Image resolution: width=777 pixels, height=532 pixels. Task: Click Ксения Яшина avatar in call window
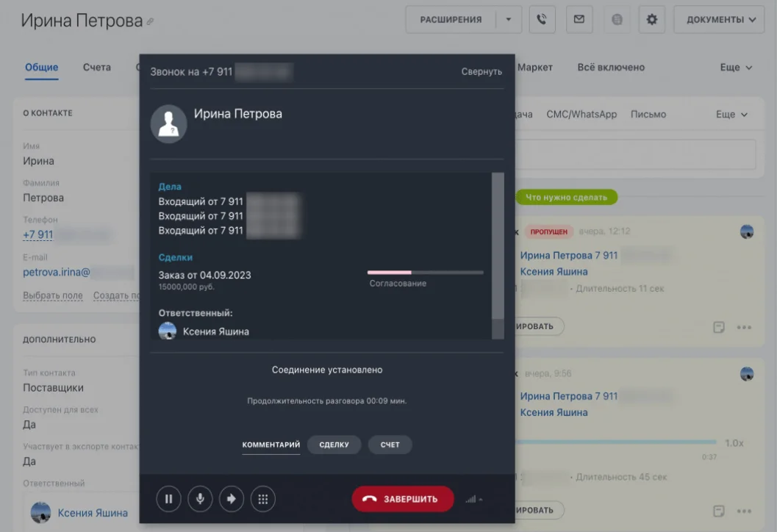pyautogui.click(x=168, y=331)
